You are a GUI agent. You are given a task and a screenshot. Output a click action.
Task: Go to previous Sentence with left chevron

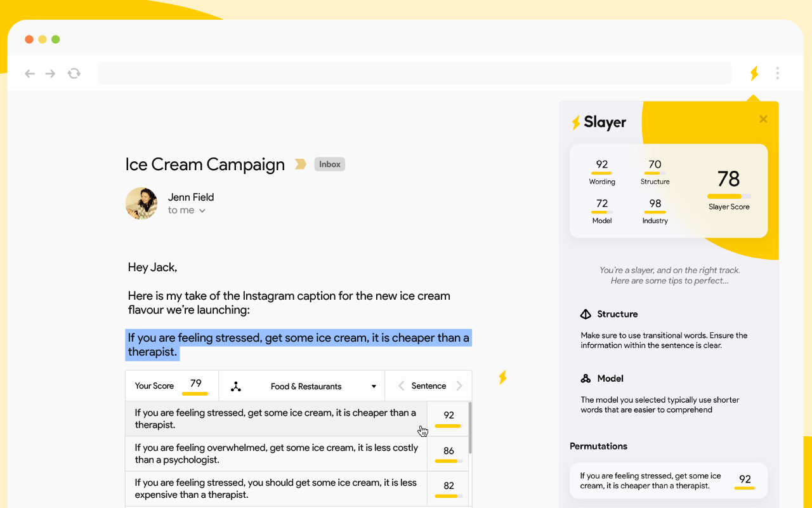pyautogui.click(x=401, y=386)
